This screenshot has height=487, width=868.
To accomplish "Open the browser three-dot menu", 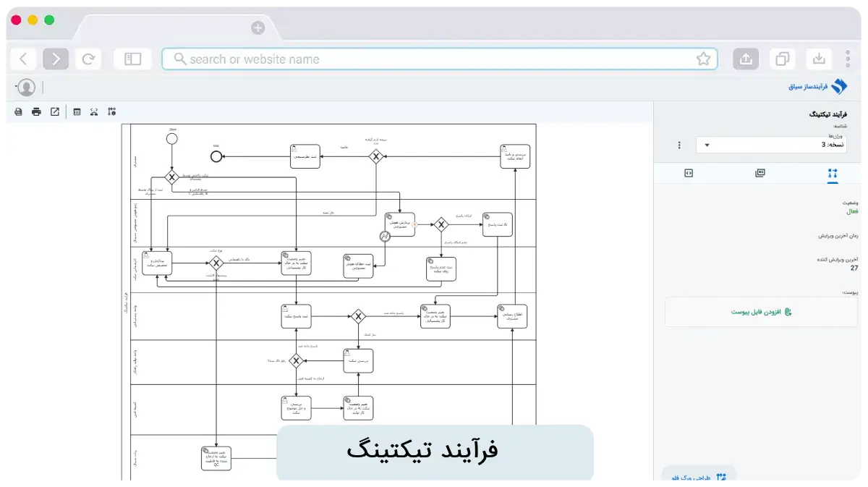I will (x=848, y=59).
